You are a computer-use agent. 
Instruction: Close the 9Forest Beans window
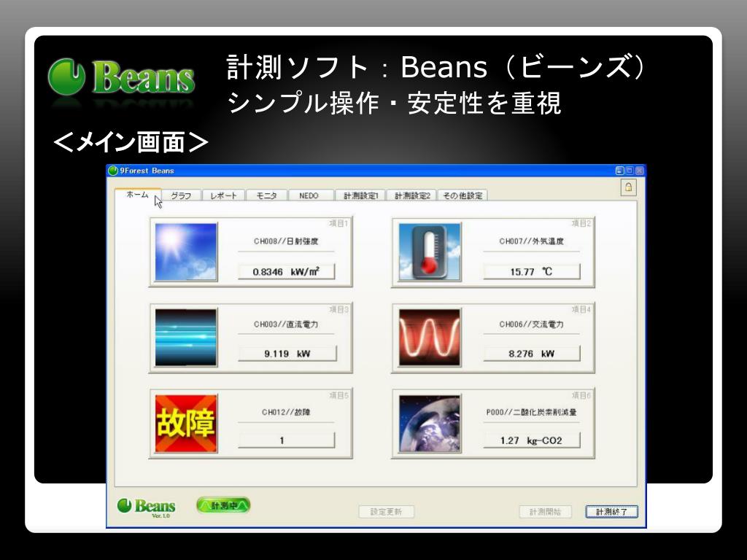click(x=639, y=171)
